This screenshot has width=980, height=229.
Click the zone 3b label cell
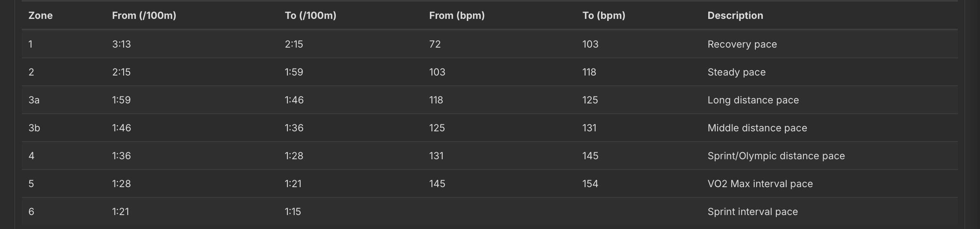[34, 128]
